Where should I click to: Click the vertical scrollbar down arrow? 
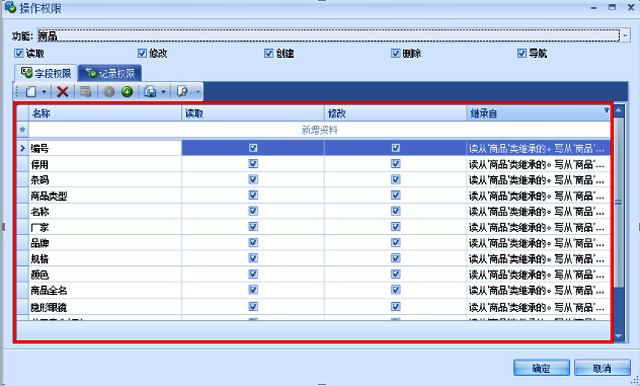[x=619, y=336]
